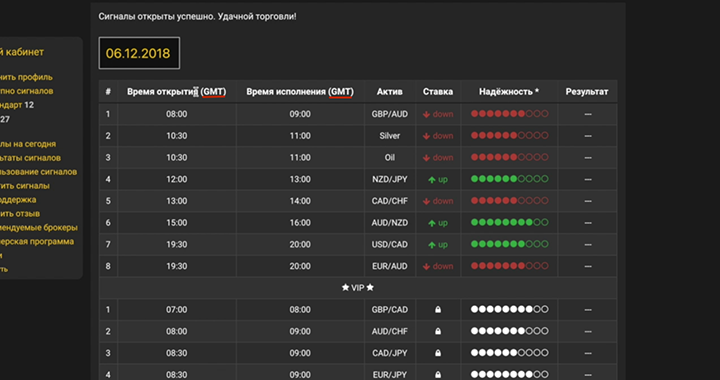Click the 'Результат' column header
The image size is (720, 380).
point(587,92)
